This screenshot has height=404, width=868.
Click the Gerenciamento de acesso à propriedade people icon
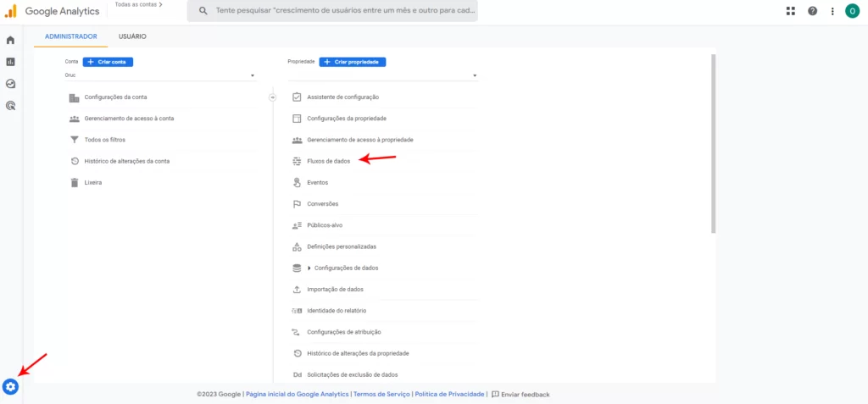tap(297, 140)
